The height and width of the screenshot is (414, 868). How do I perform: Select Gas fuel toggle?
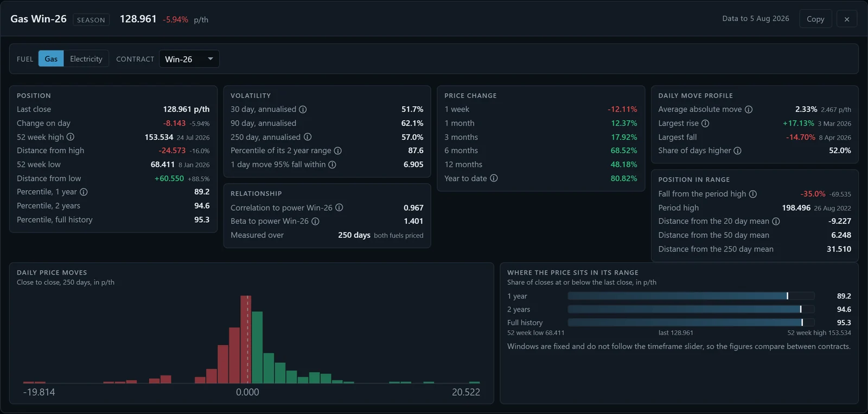point(51,59)
